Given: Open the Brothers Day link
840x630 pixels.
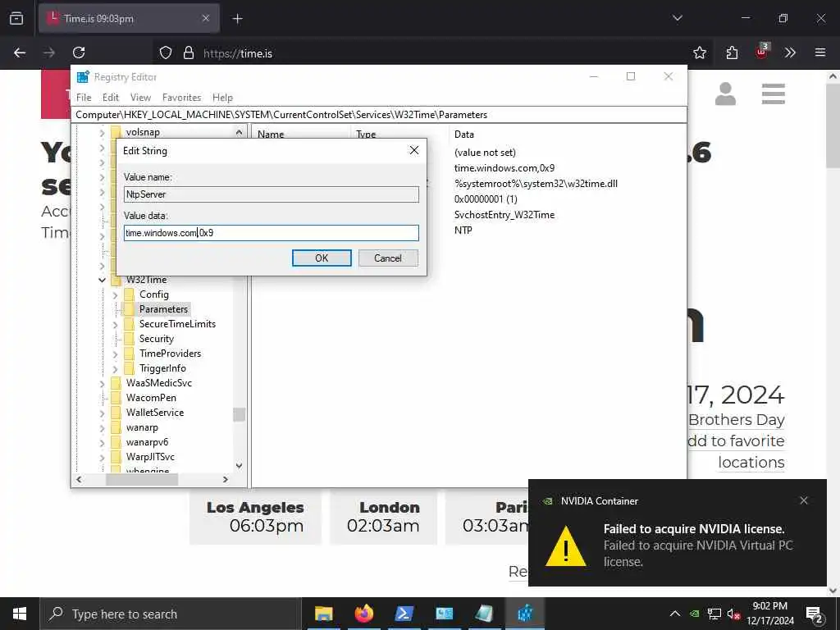Looking at the screenshot, I should pyautogui.click(x=736, y=420).
